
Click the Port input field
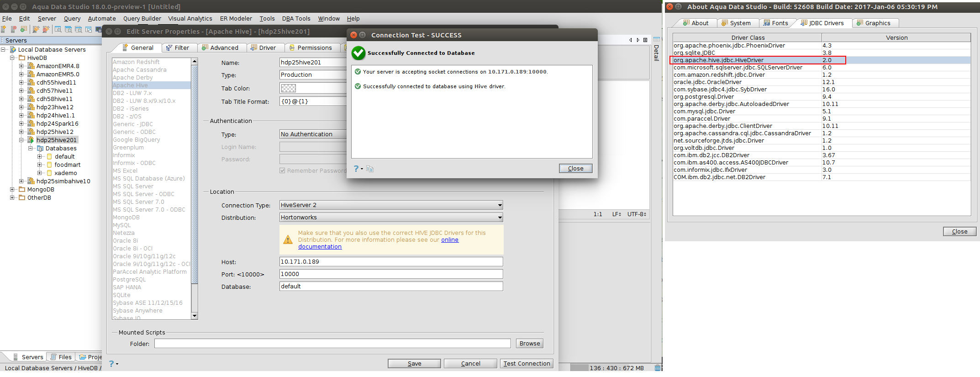point(391,274)
